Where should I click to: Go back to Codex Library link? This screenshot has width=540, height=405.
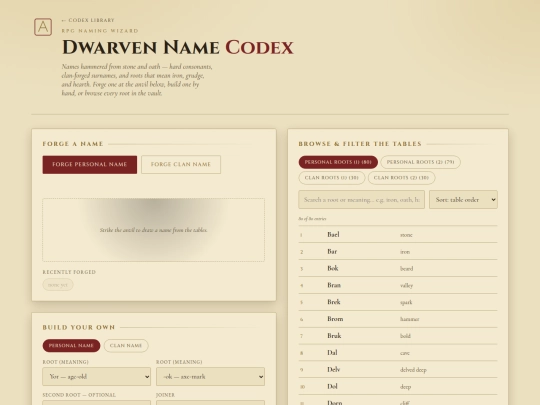tap(88, 20)
